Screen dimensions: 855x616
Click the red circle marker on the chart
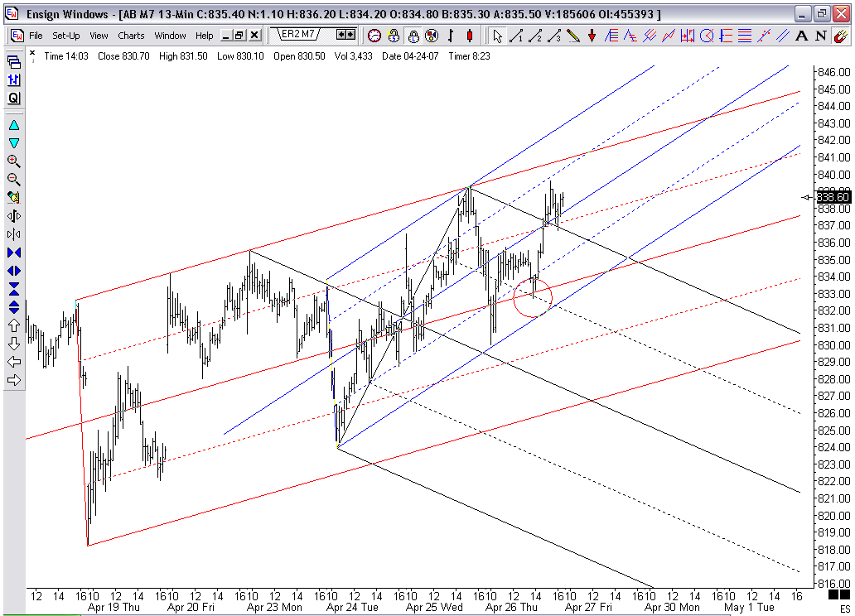(533, 297)
